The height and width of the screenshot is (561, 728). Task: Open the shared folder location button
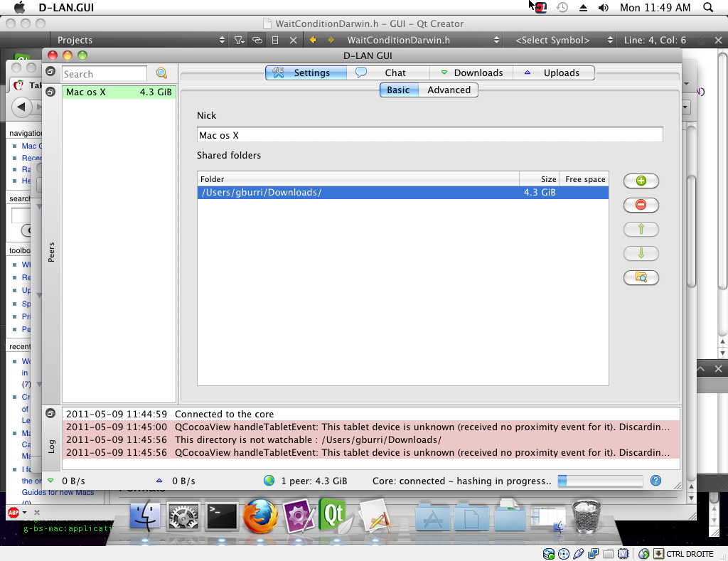coord(641,277)
